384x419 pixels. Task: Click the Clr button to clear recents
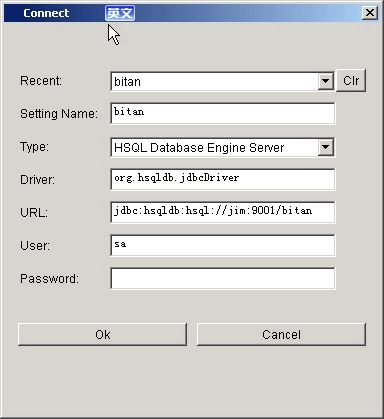point(351,80)
